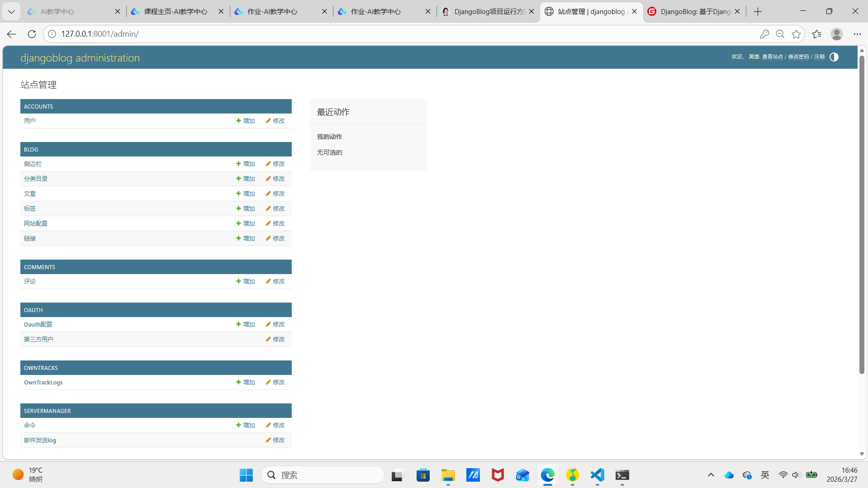Add a new 侧边栏 entry
This screenshot has width=868, height=488.
point(246,164)
